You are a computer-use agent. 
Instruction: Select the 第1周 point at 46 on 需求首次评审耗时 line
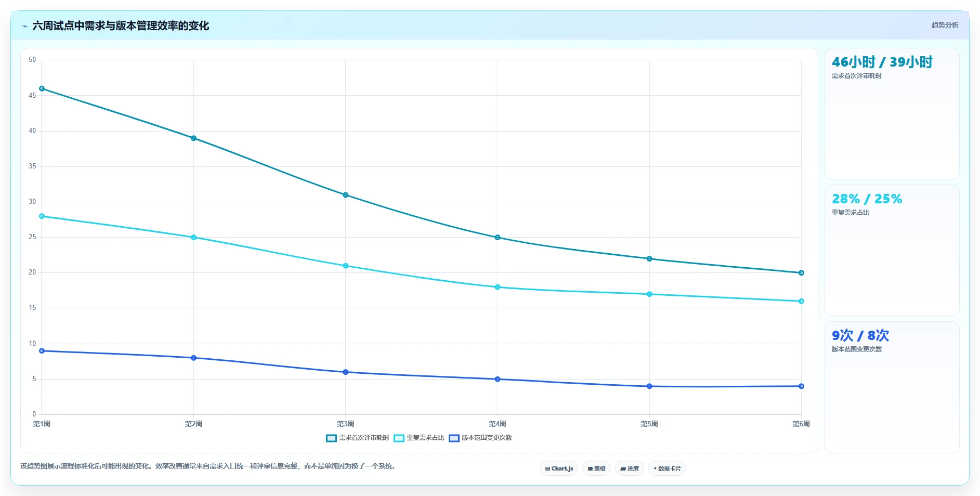click(x=42, y=88)
